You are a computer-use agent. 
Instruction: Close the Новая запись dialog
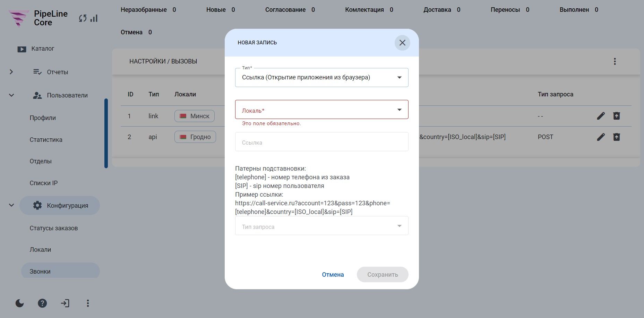coord(402,43)
